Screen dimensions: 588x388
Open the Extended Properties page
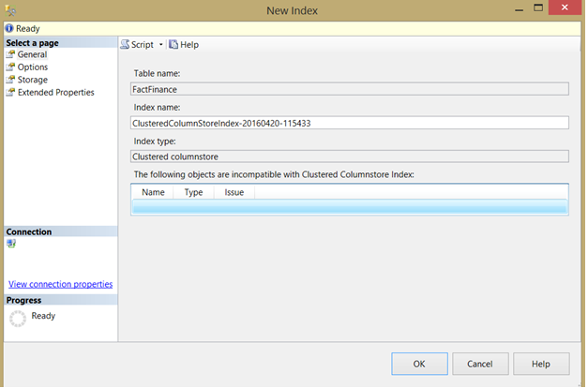pos(56,93)
